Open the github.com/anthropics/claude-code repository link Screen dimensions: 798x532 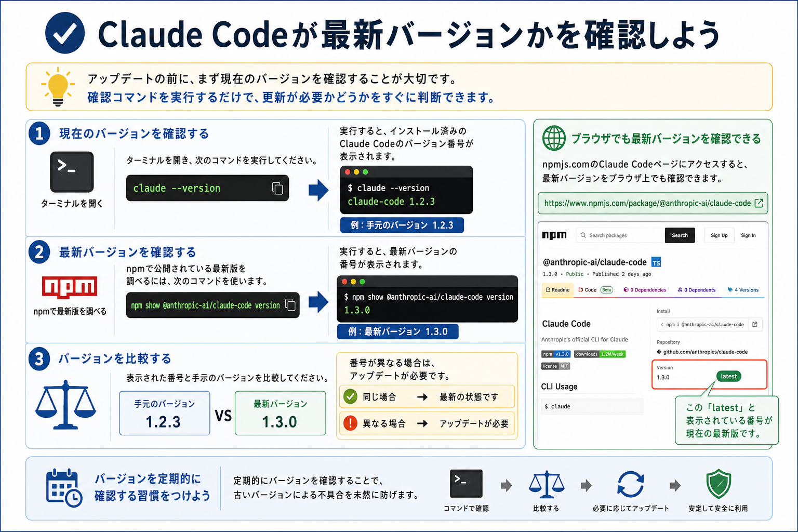click(x=705, y=352)
